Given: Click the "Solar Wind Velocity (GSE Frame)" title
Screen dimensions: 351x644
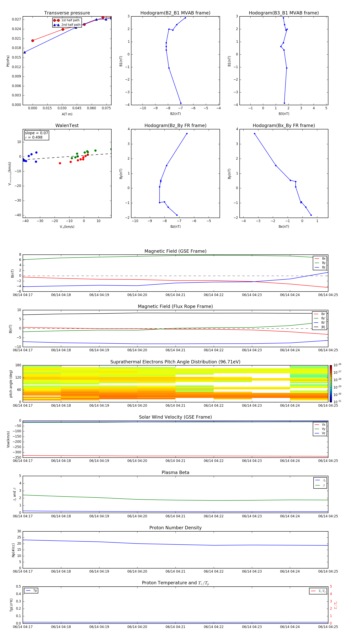Looking at the screenshot, I should coord(175,417).
